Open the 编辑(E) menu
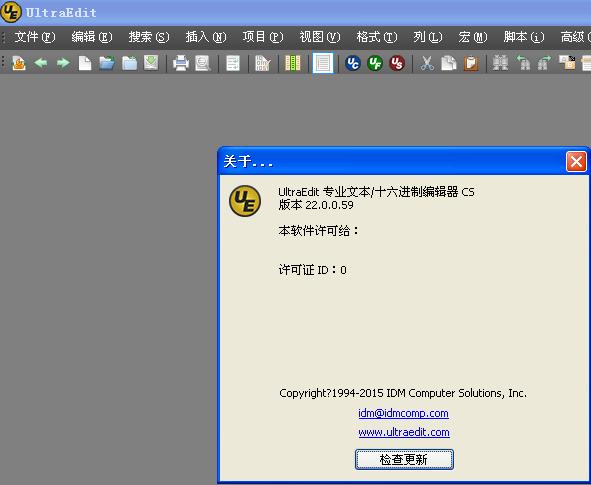591x485 pixels. coord(92,37)
